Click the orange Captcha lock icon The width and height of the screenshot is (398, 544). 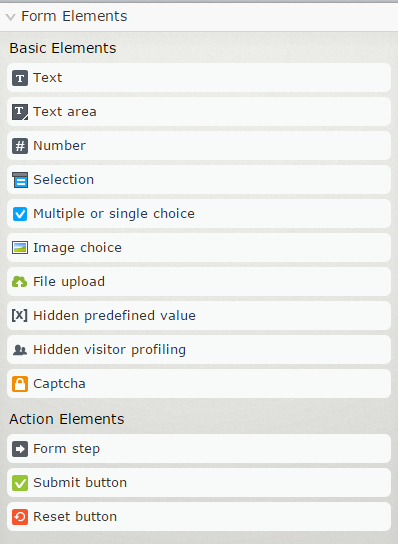pos(20,384)
